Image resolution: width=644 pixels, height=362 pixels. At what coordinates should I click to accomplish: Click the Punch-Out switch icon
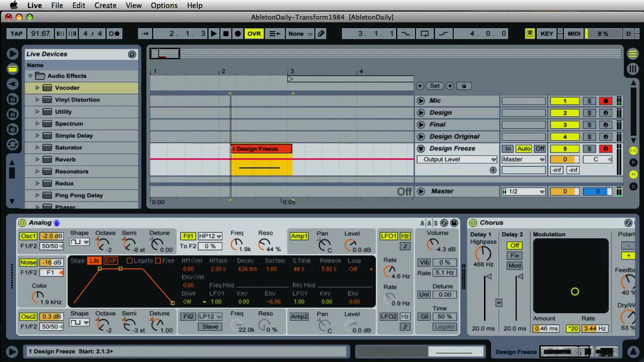coord(443,34)
